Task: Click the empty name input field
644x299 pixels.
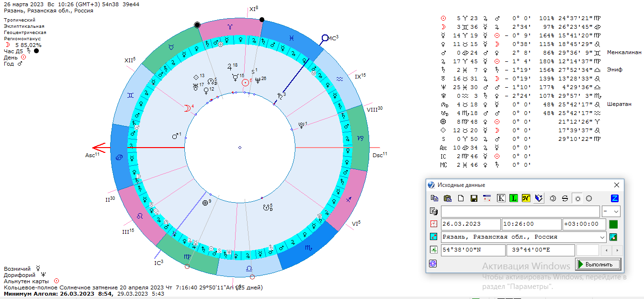Action: [x=520, y=211]
